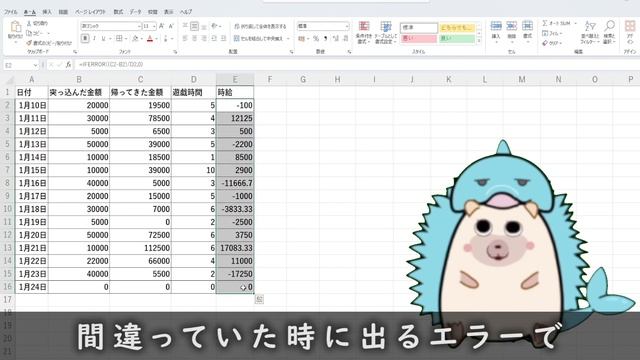Click the Format Painter brush icon
This screenshot has height=360, width=640.
tap(29, 42)
